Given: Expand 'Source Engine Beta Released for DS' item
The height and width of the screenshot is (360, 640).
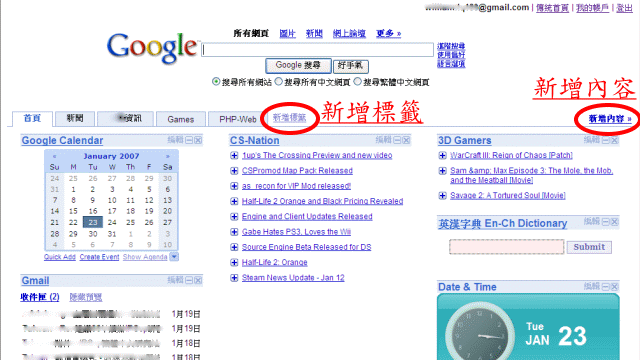Looking at the screenshot, I should pyautogui.click(x=234, y=247).
